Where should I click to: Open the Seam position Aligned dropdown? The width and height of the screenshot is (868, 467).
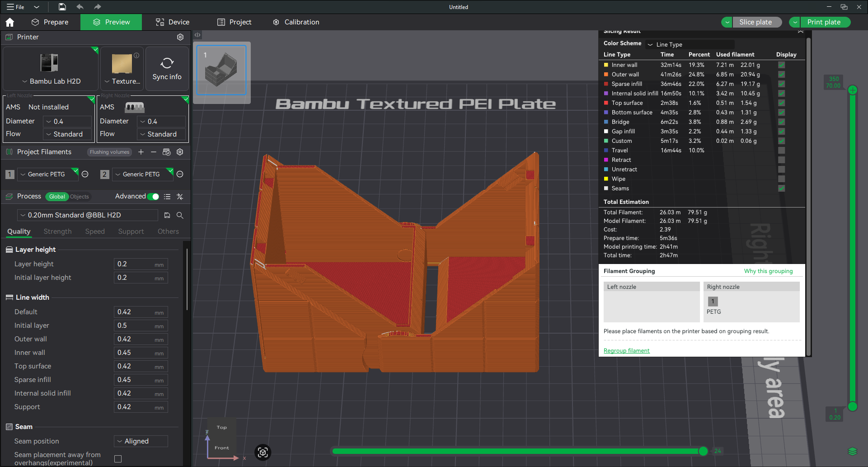[141, 441]
